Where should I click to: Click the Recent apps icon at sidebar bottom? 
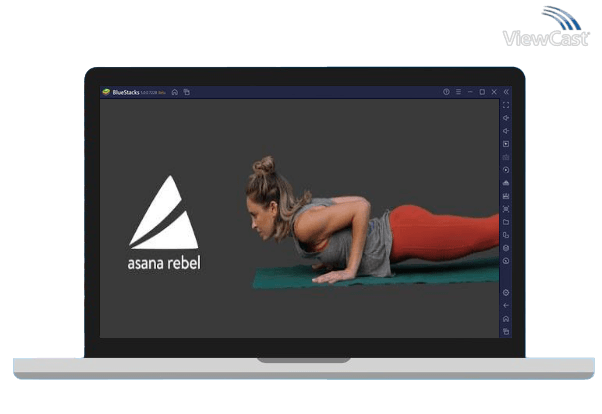tap(506, 331)
